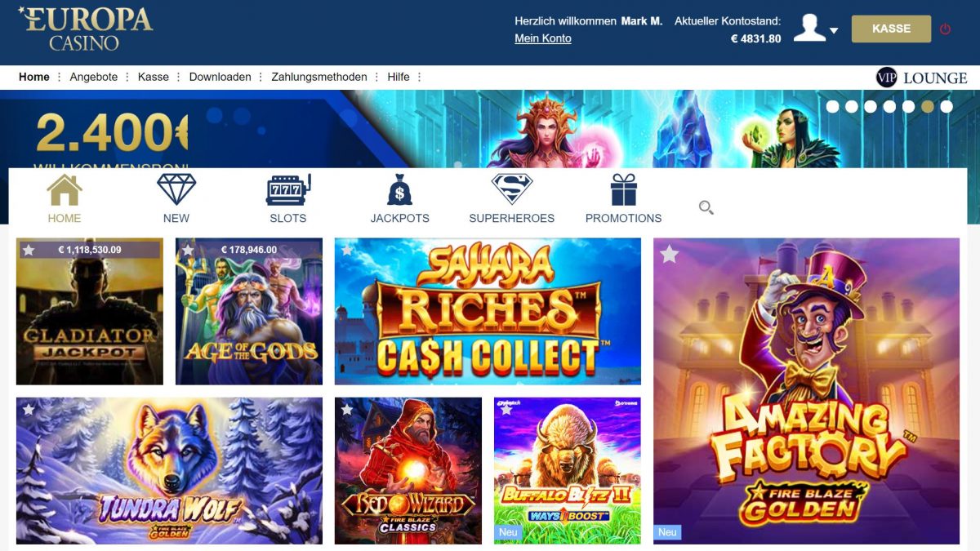Launch the Sahara Riches Cash Collect game
This screenshot has width=980, height=551.
tap(488, 311)
